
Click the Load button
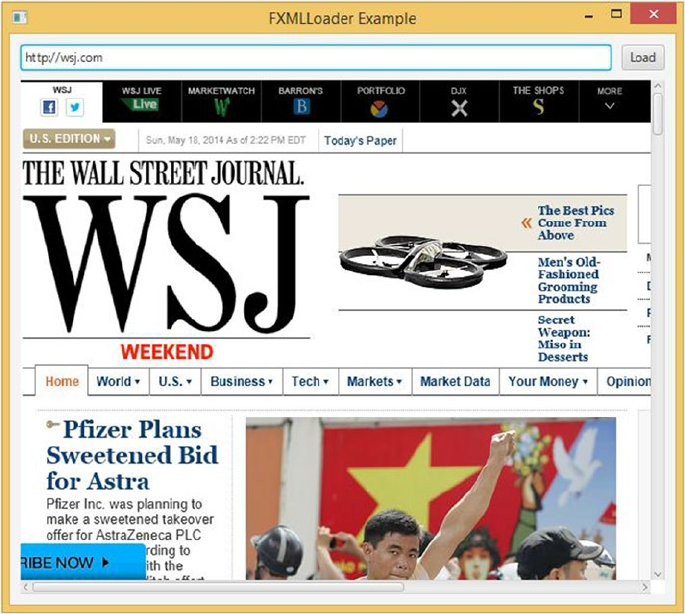643,57
